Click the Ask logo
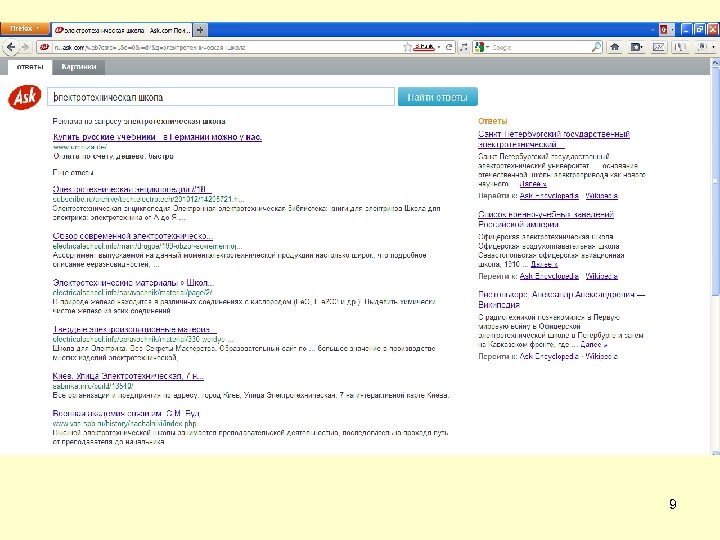720x540 pixels. (x=24, y=97)
